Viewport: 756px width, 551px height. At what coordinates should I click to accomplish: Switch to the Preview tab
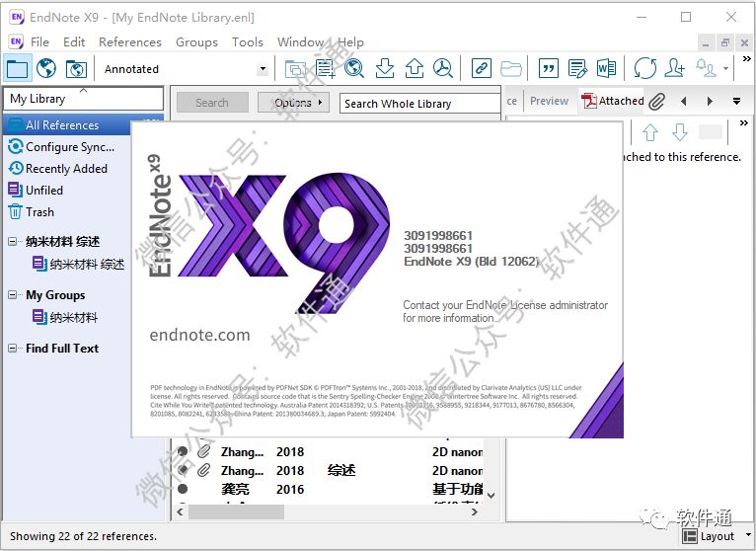point(549,101)
